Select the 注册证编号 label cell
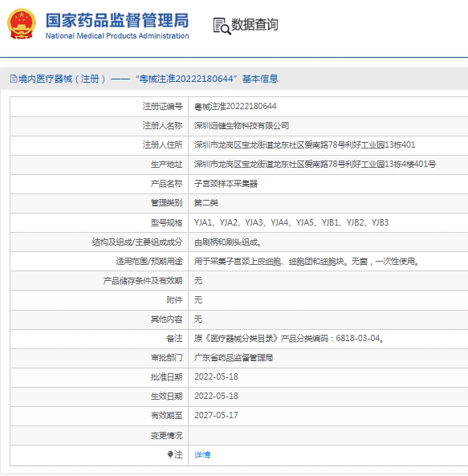The width and height of the screenshot is (468, 476). click(x=163, y=106)
